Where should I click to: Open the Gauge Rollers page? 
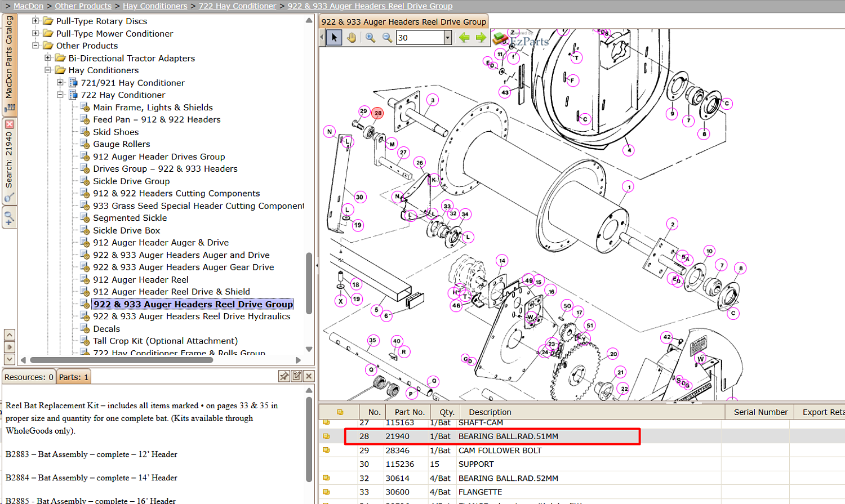click(122, 144)
